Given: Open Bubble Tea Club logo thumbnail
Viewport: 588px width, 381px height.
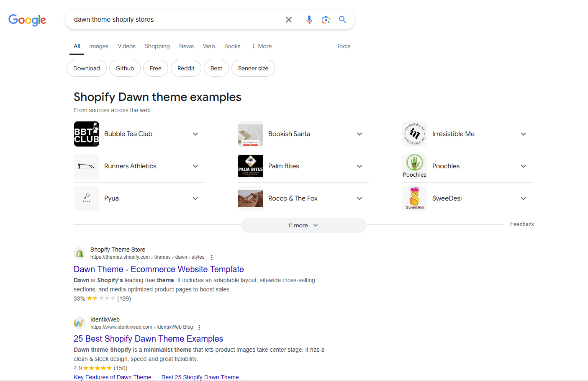Looking at the screenshot, I should coord(87,134).
